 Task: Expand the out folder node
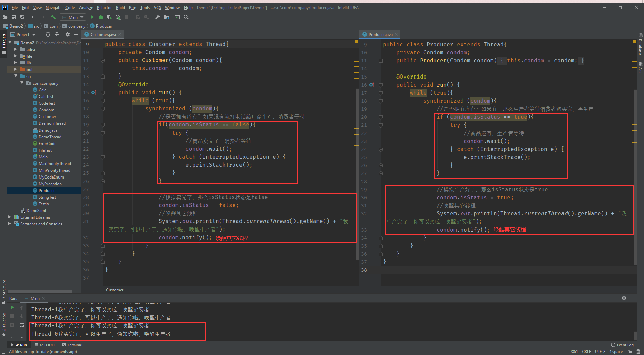point(15,69)
